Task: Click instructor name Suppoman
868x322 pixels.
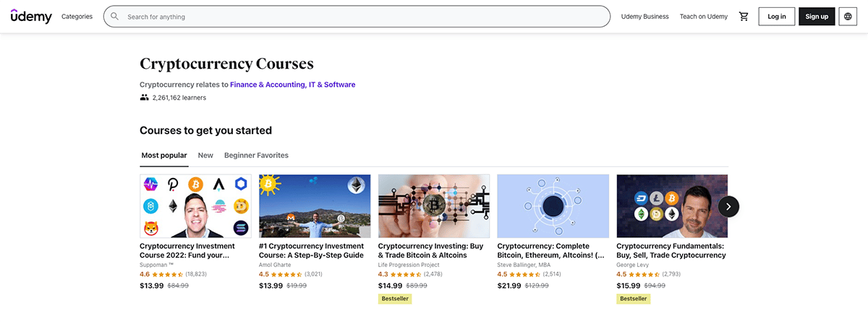Action: (158, 265)
